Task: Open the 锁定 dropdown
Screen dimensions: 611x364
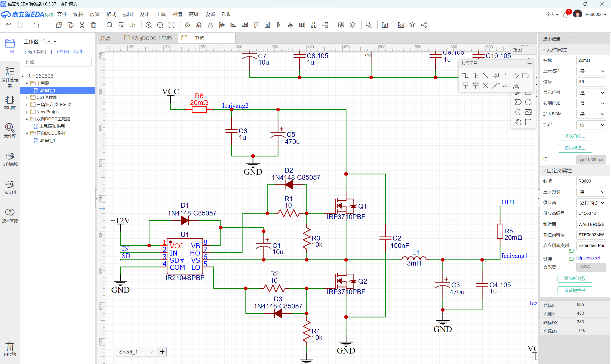Action: click(x=591, y=125)
